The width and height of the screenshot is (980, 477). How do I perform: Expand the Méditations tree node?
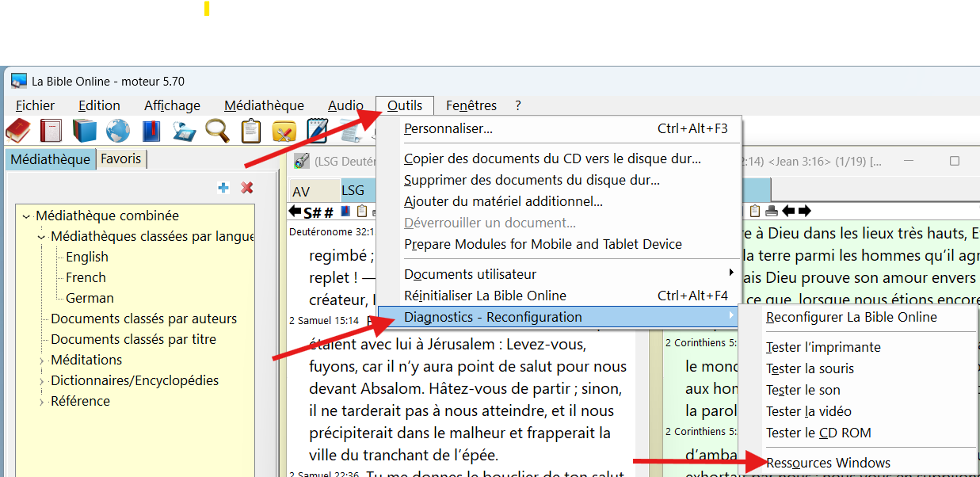pos(42,361)
